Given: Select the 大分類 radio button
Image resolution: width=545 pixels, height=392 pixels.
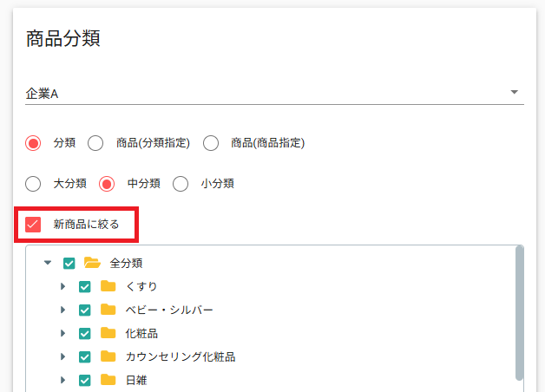Looking at the screenshot, I should 34,184.
